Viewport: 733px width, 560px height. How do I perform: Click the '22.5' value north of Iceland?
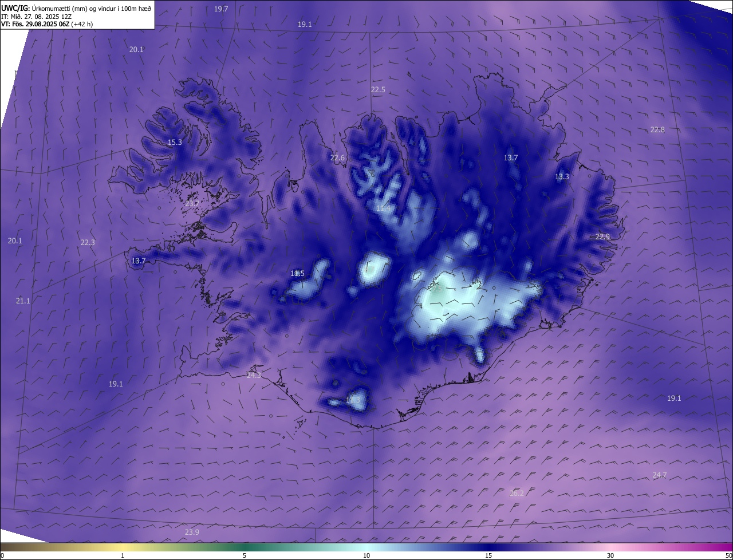point(378,90)
